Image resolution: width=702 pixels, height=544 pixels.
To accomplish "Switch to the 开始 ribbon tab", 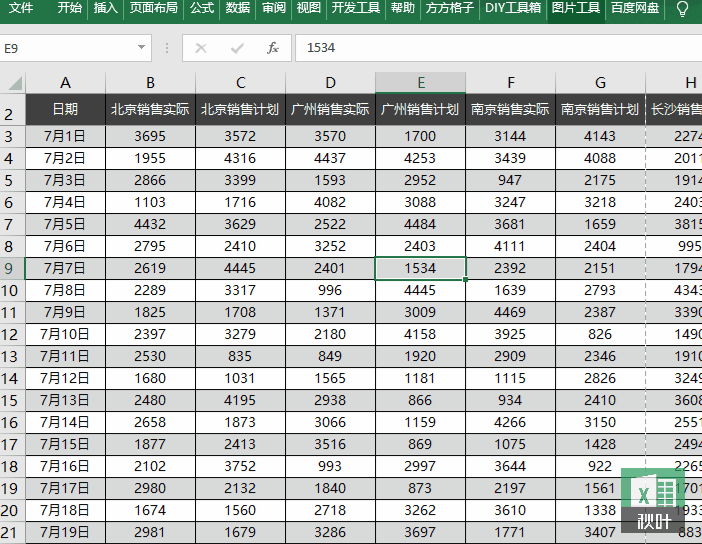I will click(70, 8).
